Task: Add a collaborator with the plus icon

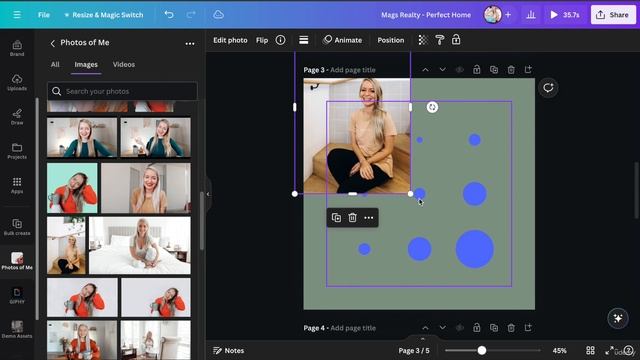Action: (x=508, y=15)
